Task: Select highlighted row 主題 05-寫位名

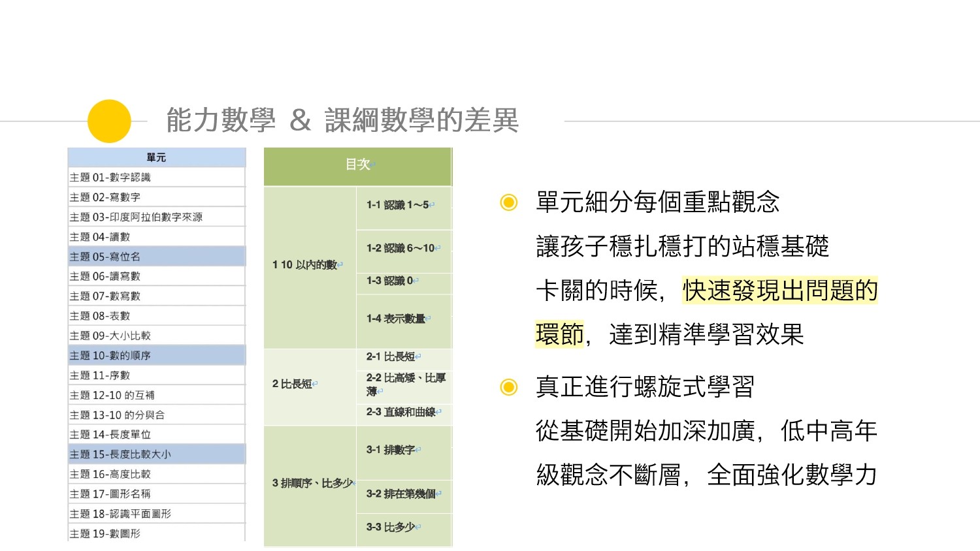Action: (157, 257)
